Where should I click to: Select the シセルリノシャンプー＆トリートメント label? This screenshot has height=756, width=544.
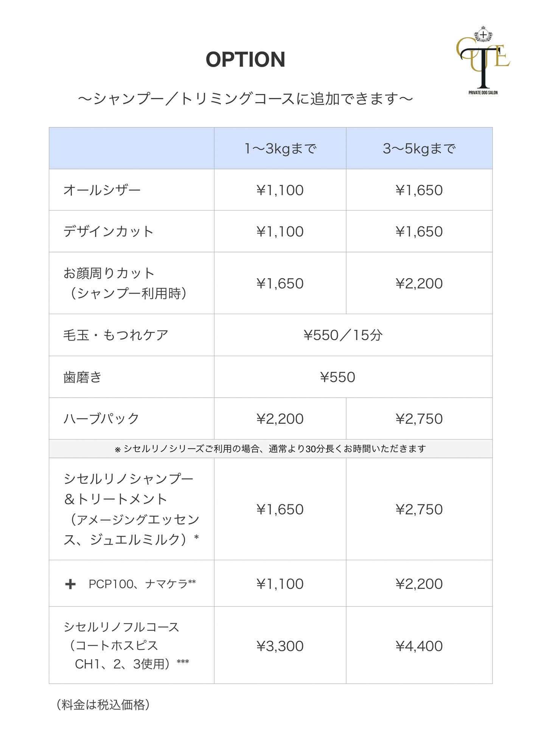coord(131,509)
